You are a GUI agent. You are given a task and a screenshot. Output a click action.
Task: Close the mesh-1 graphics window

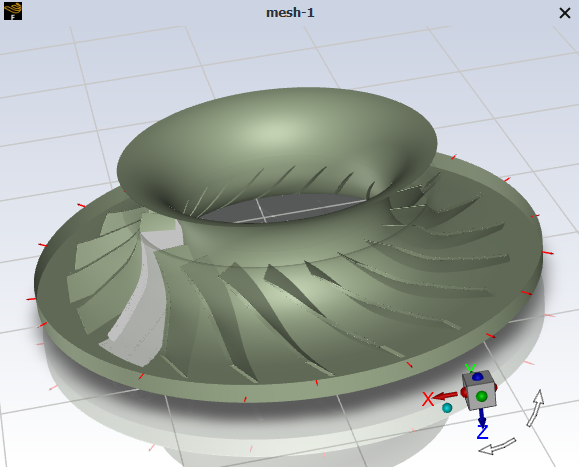565,13
